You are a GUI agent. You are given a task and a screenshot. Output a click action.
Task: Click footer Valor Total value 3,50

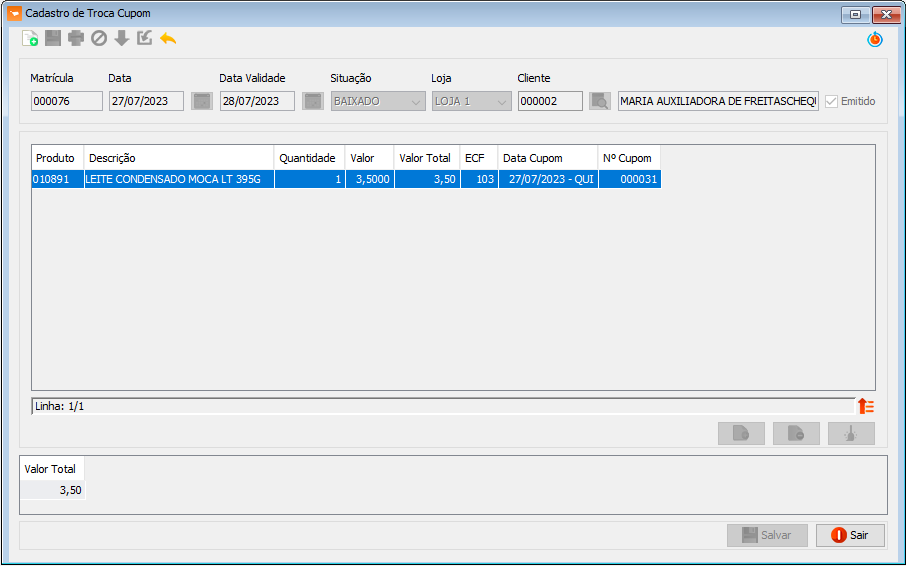pyautogui.click(x=53, y=490)
